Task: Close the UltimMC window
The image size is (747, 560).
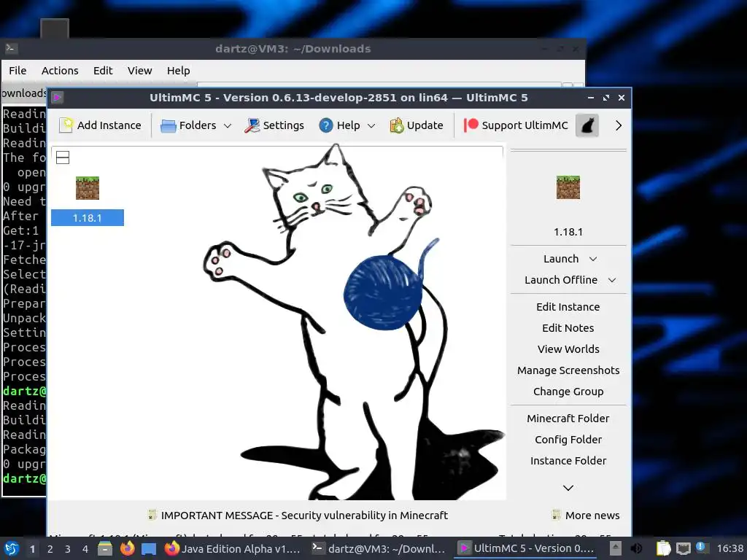Action: point(622,98)
